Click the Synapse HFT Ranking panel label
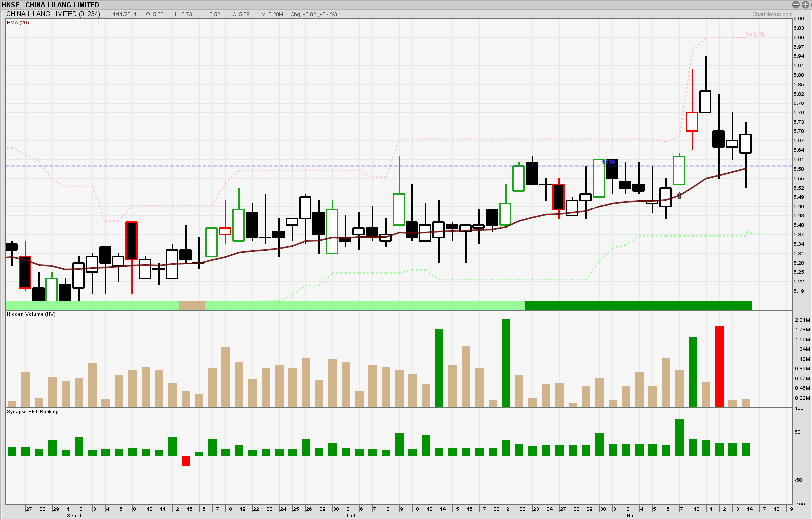 point(33,412)
